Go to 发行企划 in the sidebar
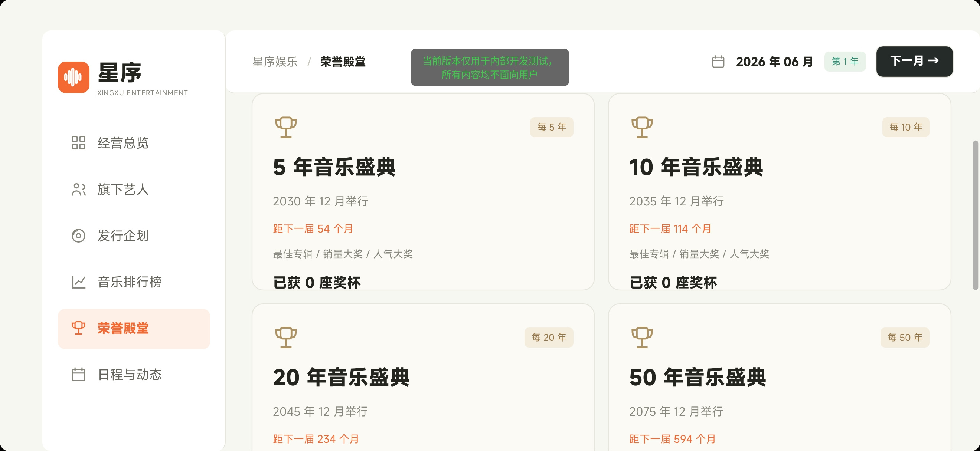980x451 pixels. pos(134,236)
